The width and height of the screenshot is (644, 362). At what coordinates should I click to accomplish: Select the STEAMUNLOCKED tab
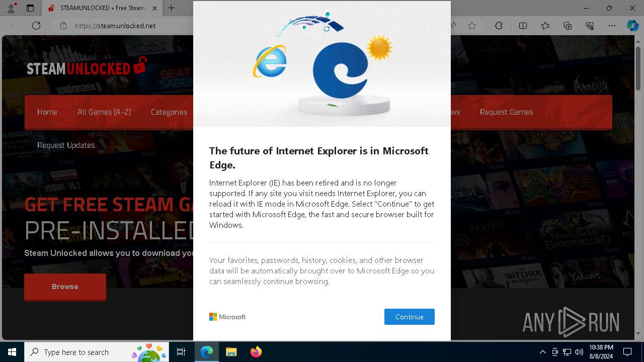point(103,8)
